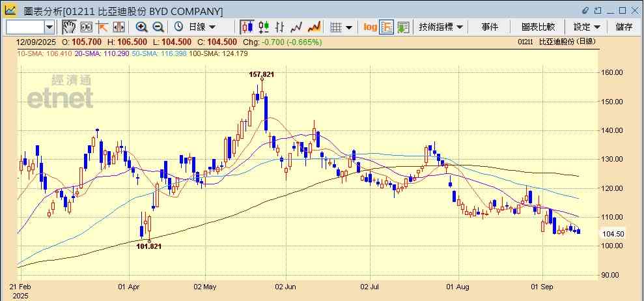Click the 事件 button
Image resolution: width=644 pixels, height=301 pixels.
coord(490,27)
